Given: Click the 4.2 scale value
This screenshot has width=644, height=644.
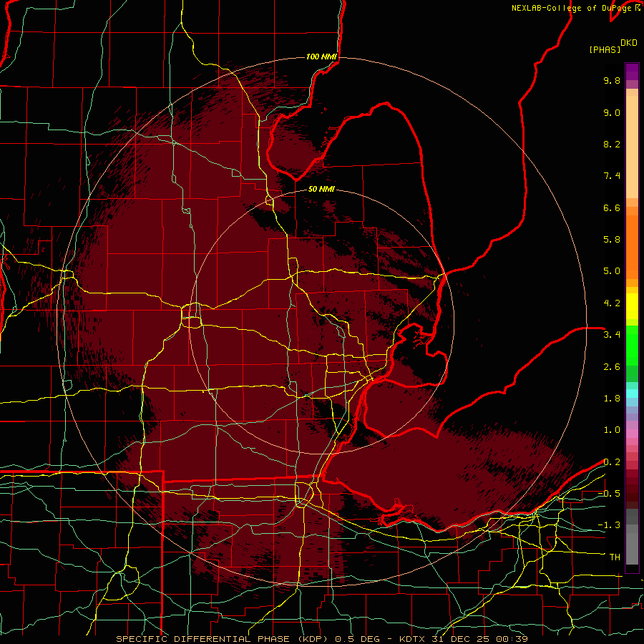Looking at the screenshot, I should [x=612, y=303].
